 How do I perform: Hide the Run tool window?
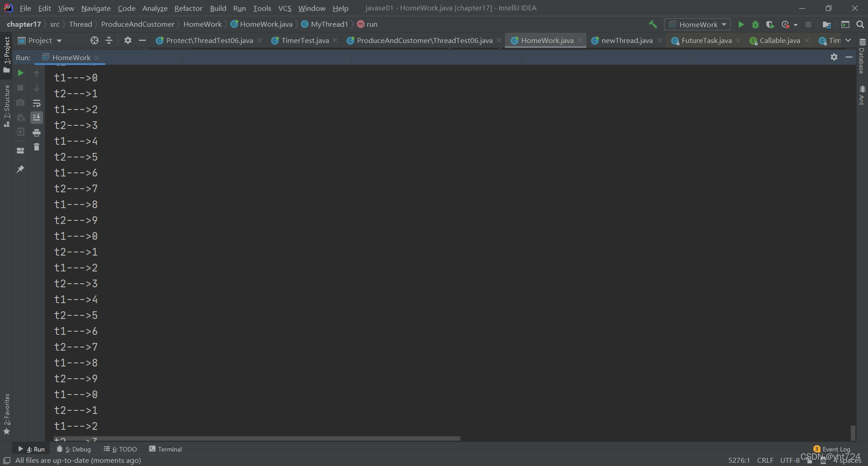tap(849, 57)
